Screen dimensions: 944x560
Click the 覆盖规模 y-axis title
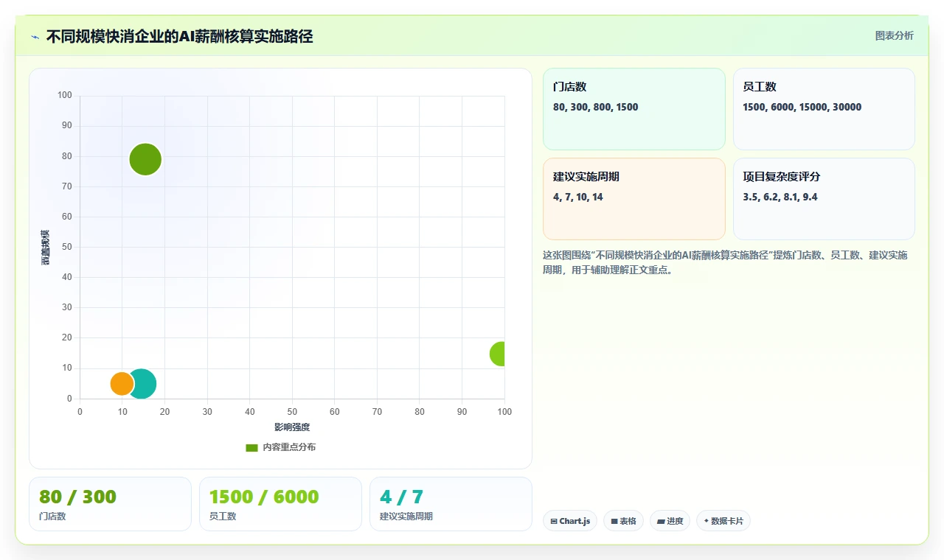click(46, 248)
